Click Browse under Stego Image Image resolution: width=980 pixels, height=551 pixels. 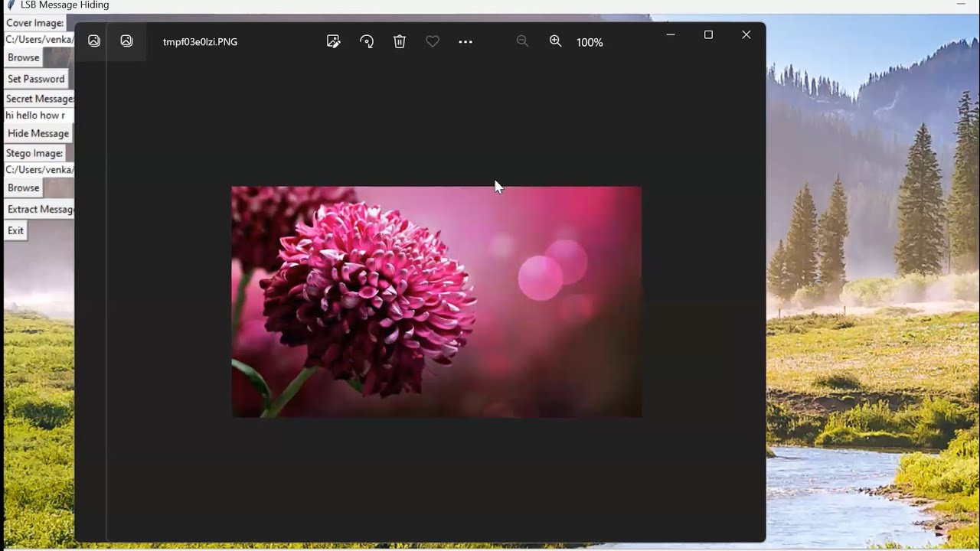pos(24,187)
